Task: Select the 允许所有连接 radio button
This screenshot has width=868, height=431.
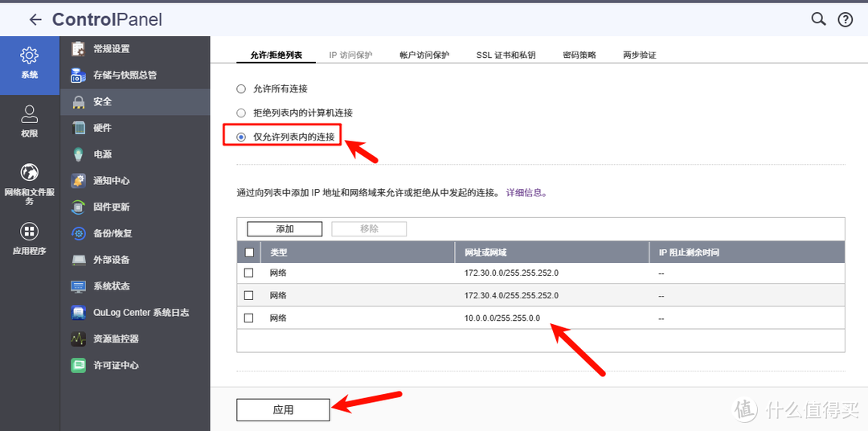Action: pyautogui.click(x=241, y=88)
